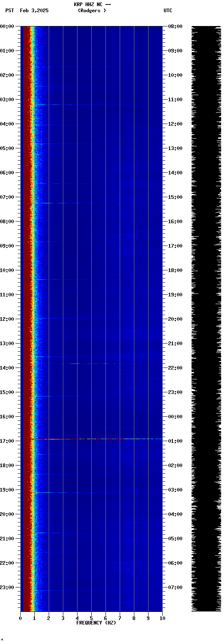Click the 06:00 PST time label
224x644 pixels.
(x=7, y=173)
